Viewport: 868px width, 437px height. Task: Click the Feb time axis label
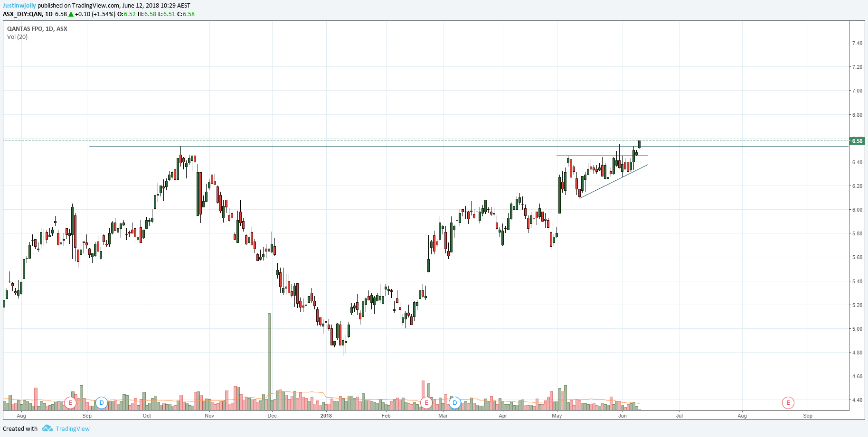[x=386, y=416]
